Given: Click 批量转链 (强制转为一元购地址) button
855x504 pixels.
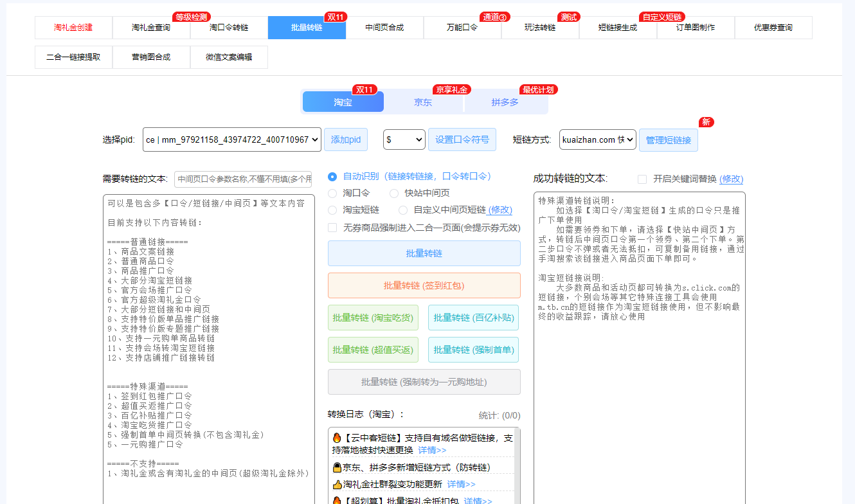Looking at the screenshot, I should (x=424, y=382).
